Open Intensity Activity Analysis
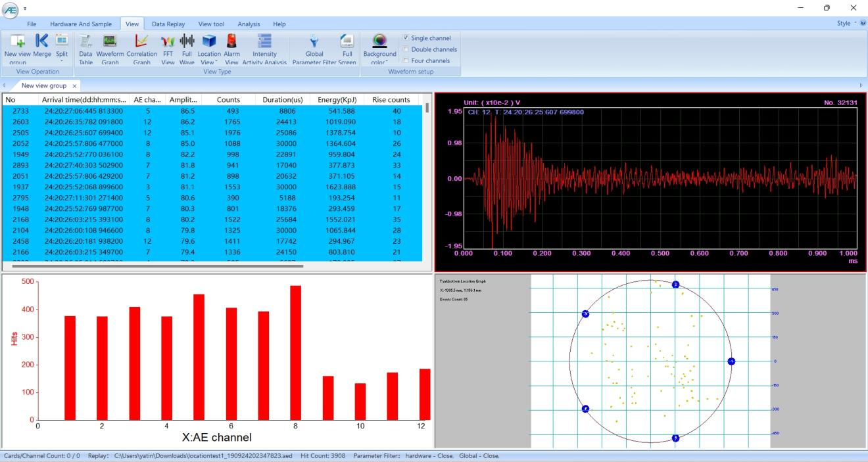868x462 pixels. 265,49
